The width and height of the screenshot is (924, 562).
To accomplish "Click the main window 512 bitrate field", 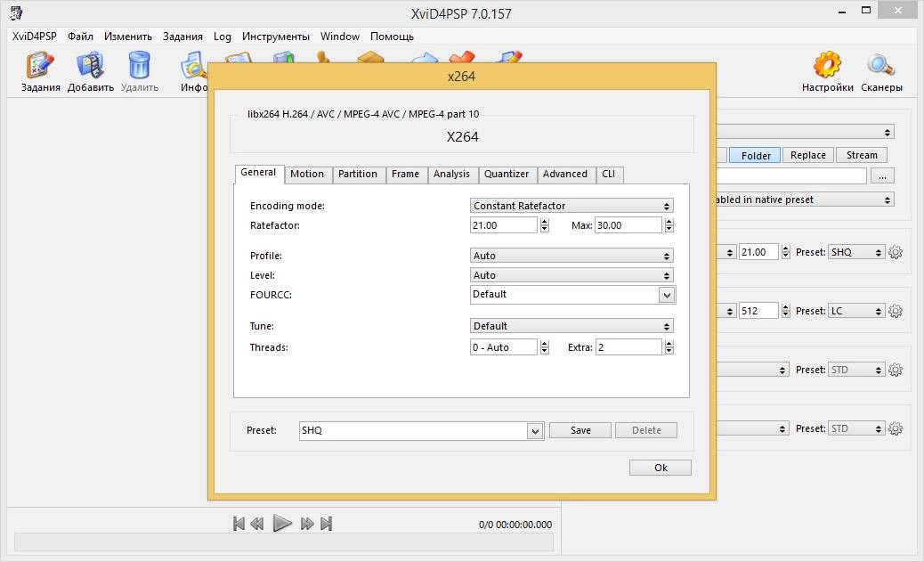I will (759, 311).
